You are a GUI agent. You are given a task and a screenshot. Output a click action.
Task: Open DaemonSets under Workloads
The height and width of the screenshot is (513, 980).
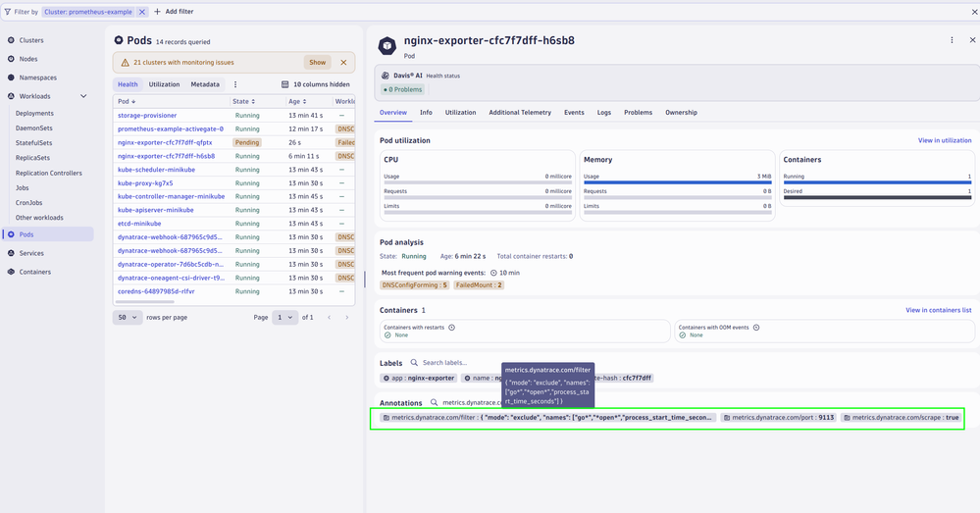tap(33, 128)
